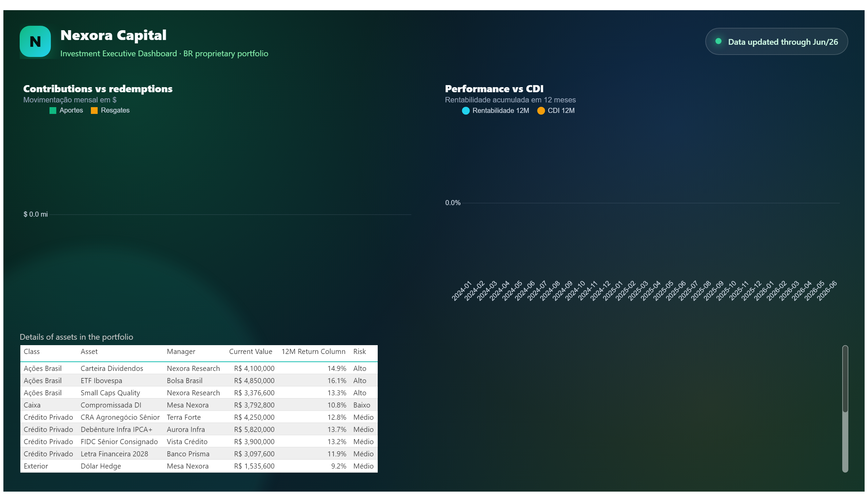Sort table by Risk column header

click(x=359, y=352)
